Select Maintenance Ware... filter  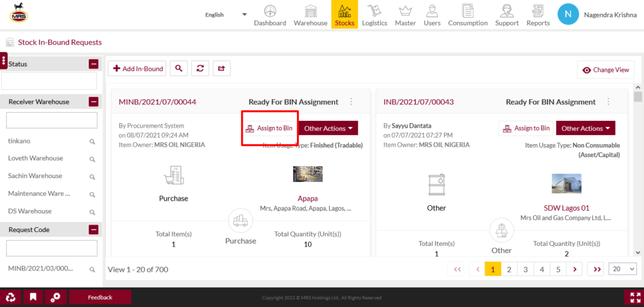(39, 194)
